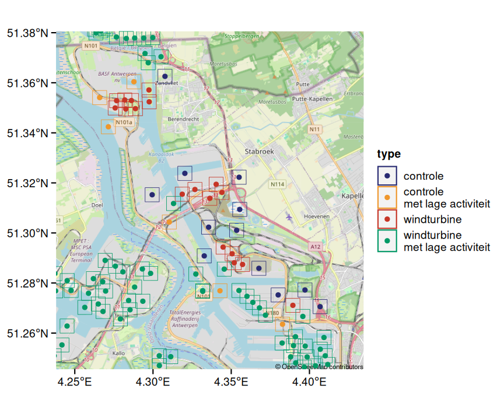This screenshot has width=504, height=420.
Task: Click the N11 road shield near Putte
Action: [315, 129]
